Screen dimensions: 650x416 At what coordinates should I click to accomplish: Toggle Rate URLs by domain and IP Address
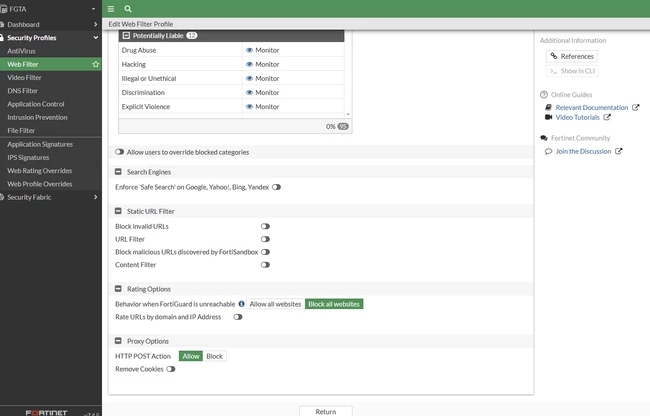(x=238, y=317)
